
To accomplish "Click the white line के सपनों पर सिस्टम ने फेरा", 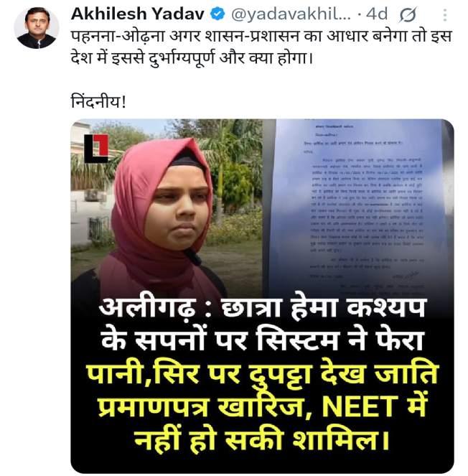I will click(x=263, y=340).
